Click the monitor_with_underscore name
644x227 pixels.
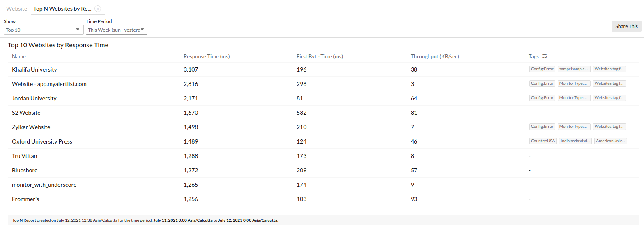[x=44, y=185]
